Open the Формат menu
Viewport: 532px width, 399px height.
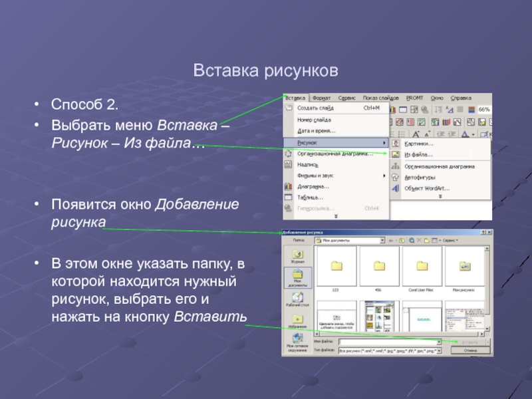tap(321, 98)
